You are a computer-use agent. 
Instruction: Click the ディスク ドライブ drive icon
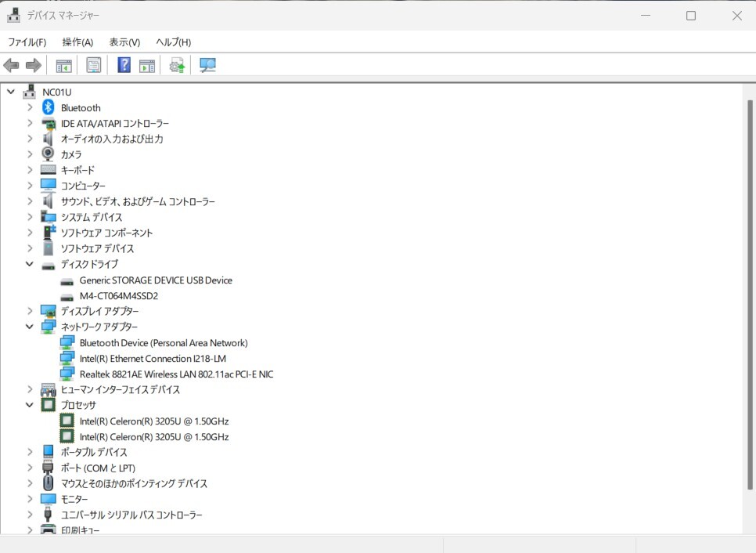[49, 266]
